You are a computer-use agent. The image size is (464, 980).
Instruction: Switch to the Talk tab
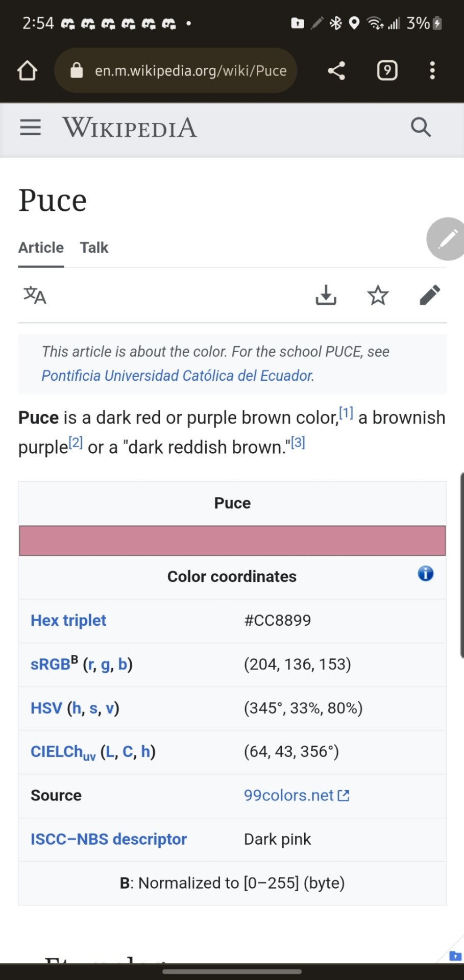94,248
